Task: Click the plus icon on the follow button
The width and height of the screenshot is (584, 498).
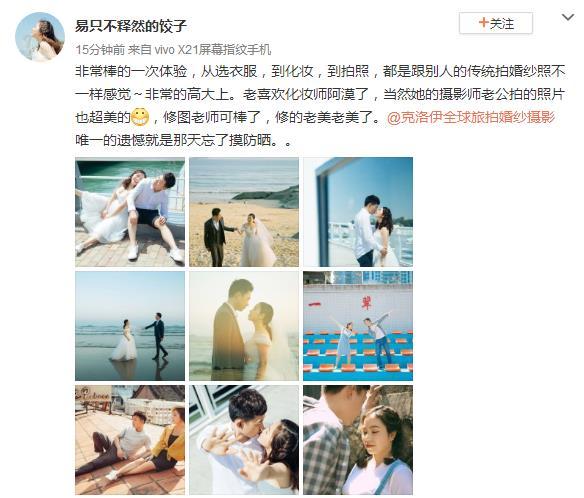Action: [483, 23]
